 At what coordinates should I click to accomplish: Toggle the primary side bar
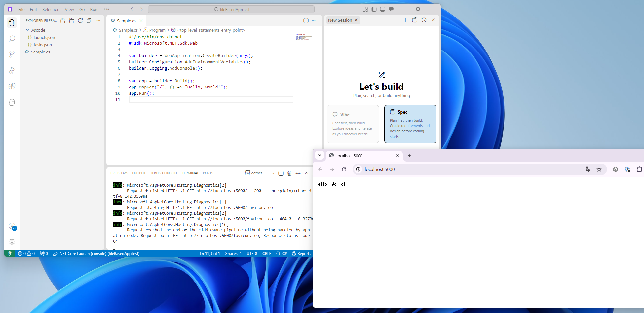click(x=374, y=9)
